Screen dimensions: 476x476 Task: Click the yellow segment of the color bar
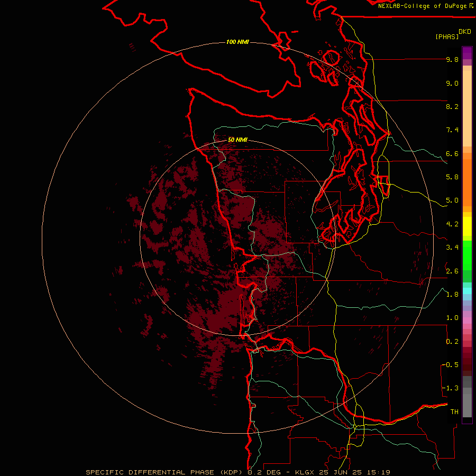pyautogui.click(x=467, y=226)
